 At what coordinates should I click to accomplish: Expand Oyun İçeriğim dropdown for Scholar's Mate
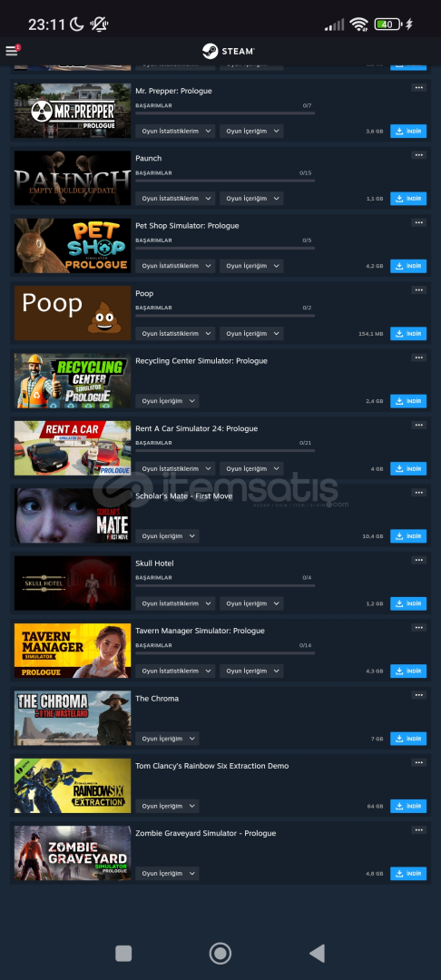[x=167, y=536]
